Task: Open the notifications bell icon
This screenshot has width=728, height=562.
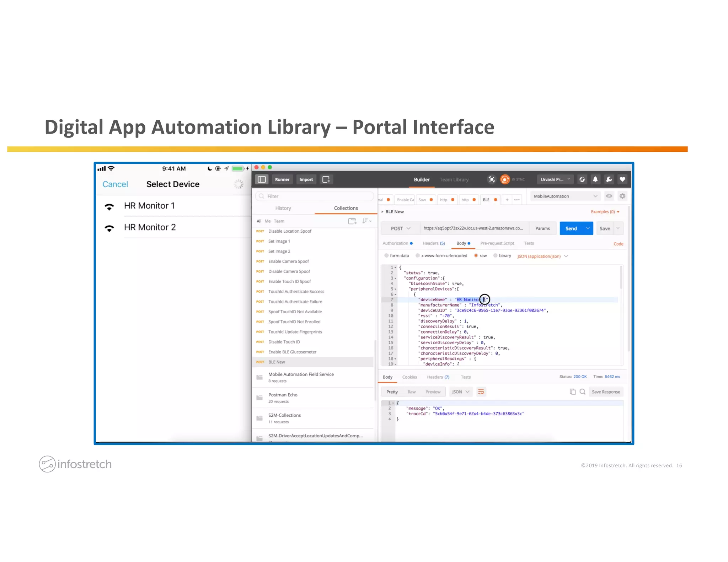Action: coord(595,179)
